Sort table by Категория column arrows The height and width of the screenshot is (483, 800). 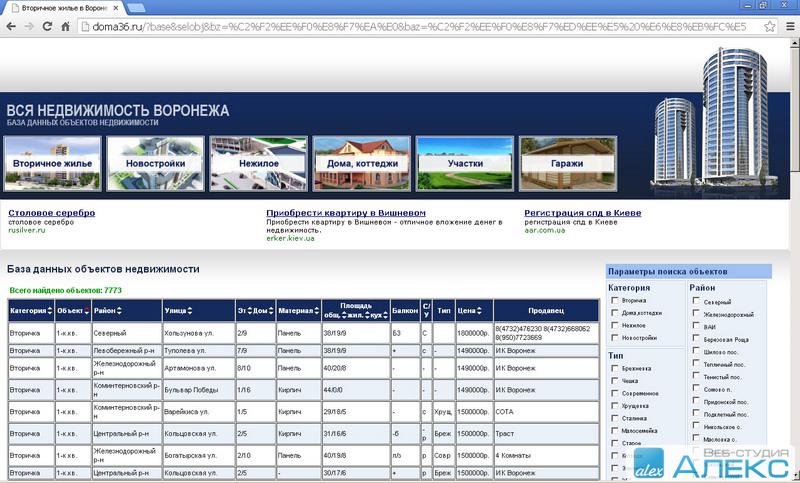click(51, 311)
